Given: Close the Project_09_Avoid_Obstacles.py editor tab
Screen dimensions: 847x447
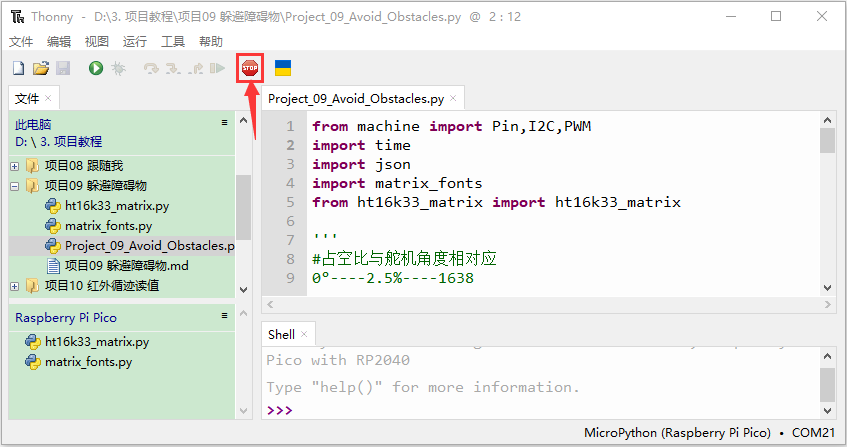Looking at the screenshot, I should pyautogui.click(x=453, y=98).
